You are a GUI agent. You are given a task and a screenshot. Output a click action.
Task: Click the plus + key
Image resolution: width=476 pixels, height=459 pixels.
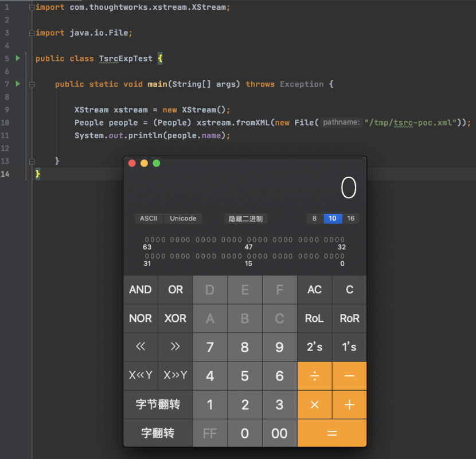click(x=349, y=404)
